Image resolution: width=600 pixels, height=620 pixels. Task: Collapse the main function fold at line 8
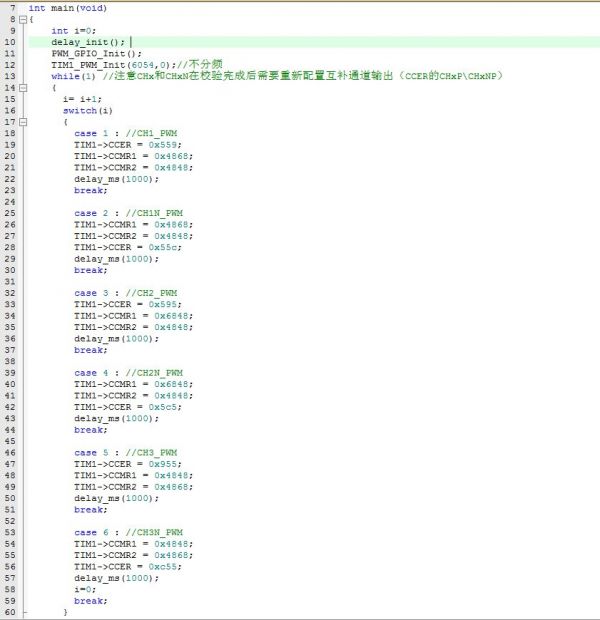25,19
